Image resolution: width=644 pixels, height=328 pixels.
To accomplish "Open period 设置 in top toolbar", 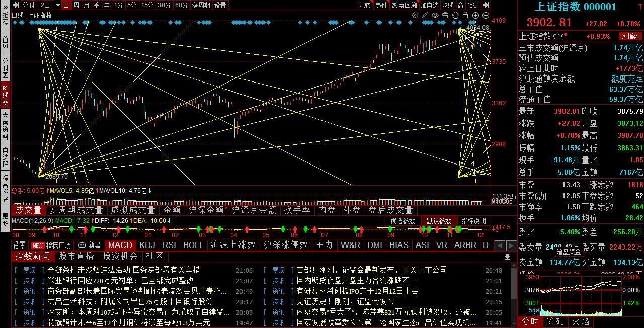I will pos(220,5).
